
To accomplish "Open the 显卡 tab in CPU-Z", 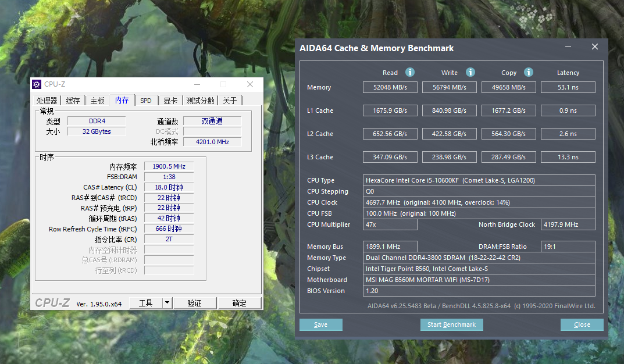I will [x=170, y=101].
